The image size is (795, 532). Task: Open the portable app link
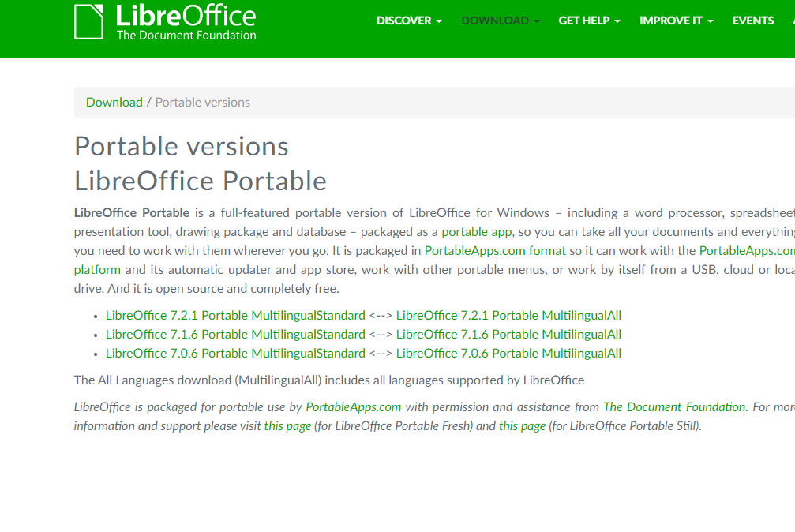click(477, 232)
